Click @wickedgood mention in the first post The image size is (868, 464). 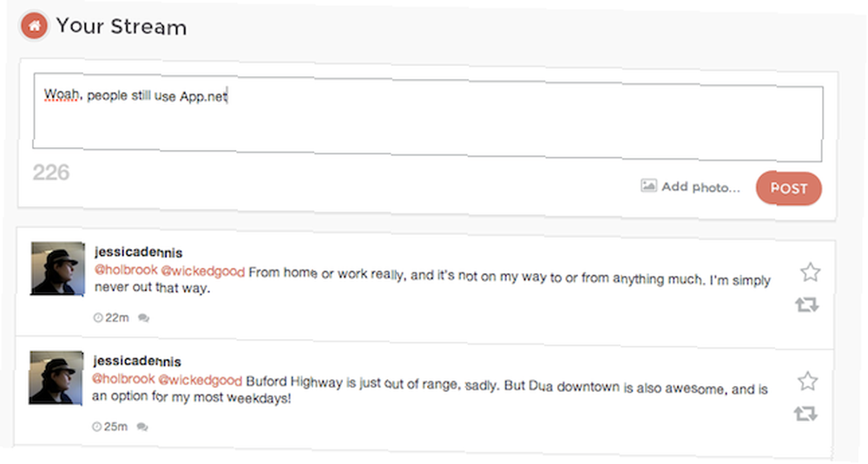click(x=203, y=271)
